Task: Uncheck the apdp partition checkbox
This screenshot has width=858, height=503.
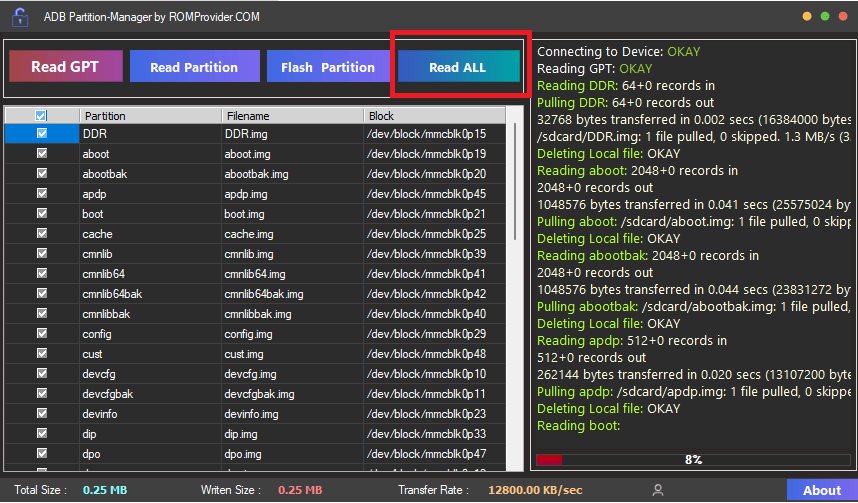Action: point(42,193)
